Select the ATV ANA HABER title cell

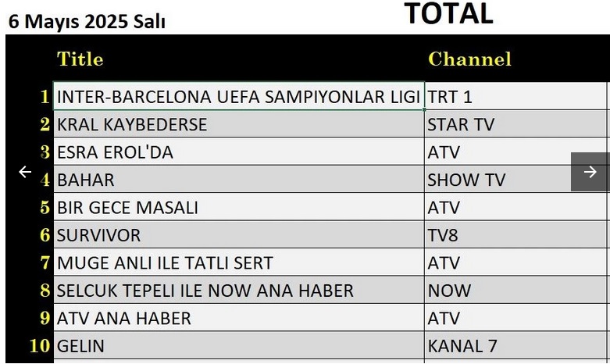(x=238, y=318)
